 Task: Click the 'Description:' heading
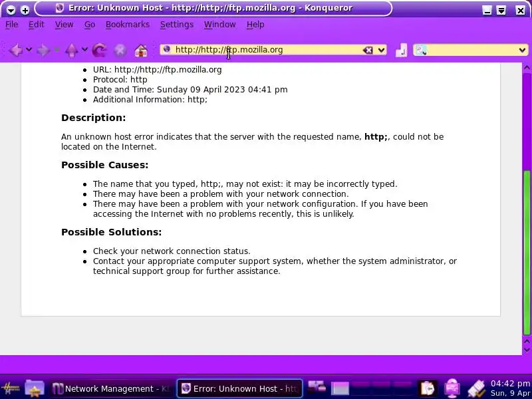click(93, 118)
